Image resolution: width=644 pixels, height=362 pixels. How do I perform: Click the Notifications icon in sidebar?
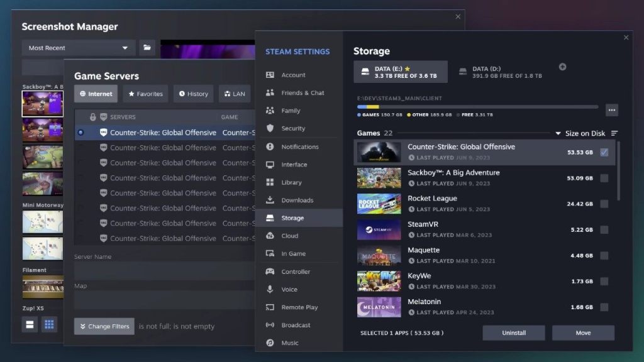point(270,146)
